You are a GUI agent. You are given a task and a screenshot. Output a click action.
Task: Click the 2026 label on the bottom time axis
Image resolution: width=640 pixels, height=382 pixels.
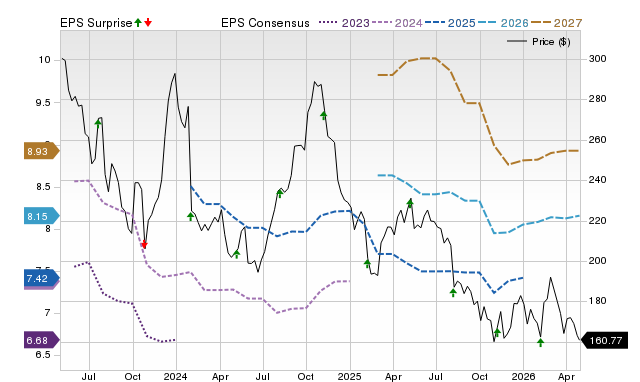(x=523, y=376)
